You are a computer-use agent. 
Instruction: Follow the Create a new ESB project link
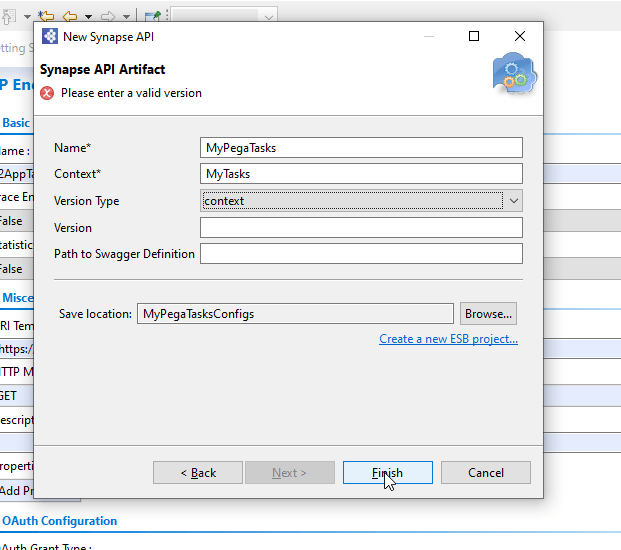(448, 339)
